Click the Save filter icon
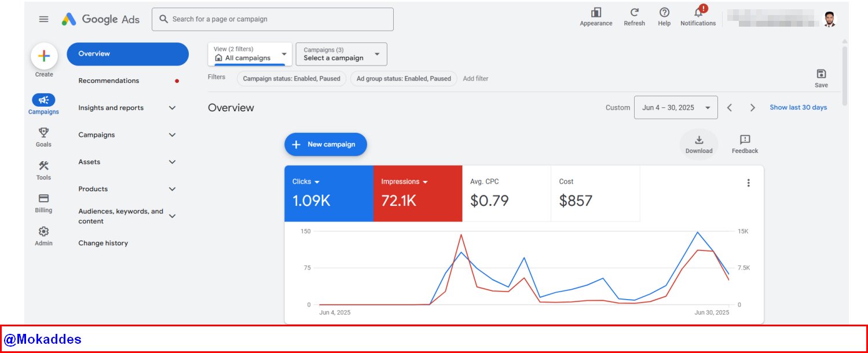 [821, 74]
